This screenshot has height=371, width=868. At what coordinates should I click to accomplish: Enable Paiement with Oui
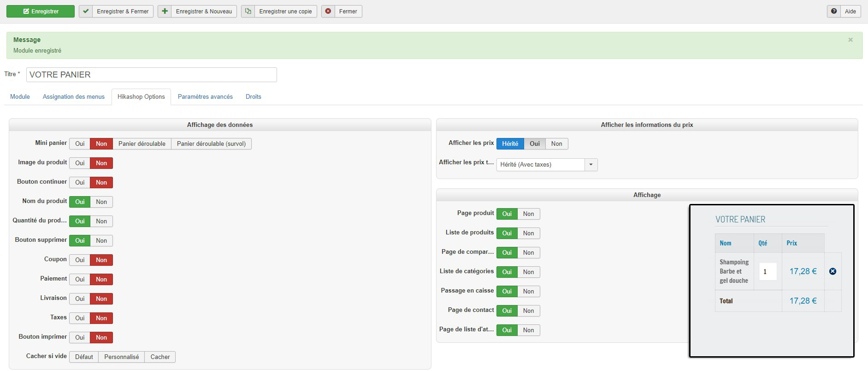[x=80, y=280]
